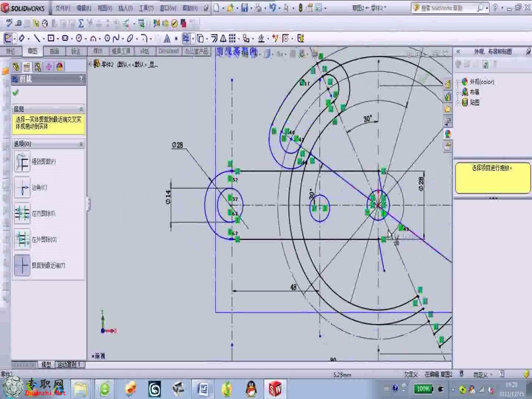Image resolution: width=532 pixels, height=399 pixels.
Task: Switch to the 钣金 command tab
Action: tap(76, 51)
